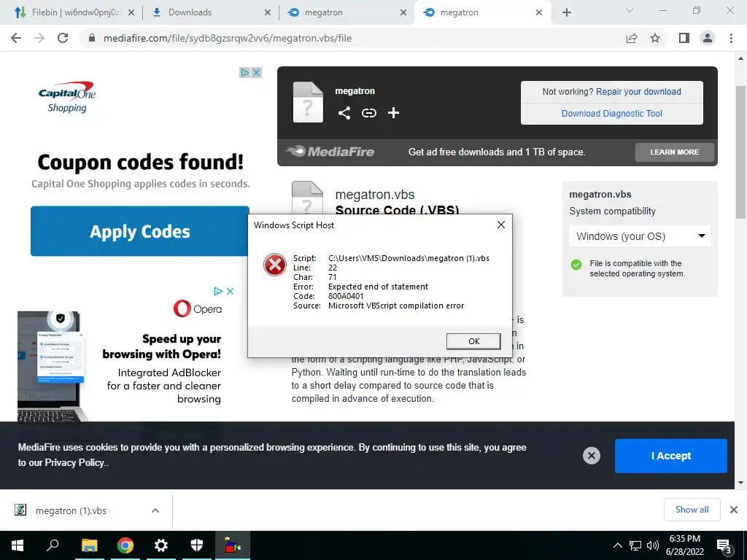Click the address bar URL
747x560 pixels.
[x=228, y=38]
